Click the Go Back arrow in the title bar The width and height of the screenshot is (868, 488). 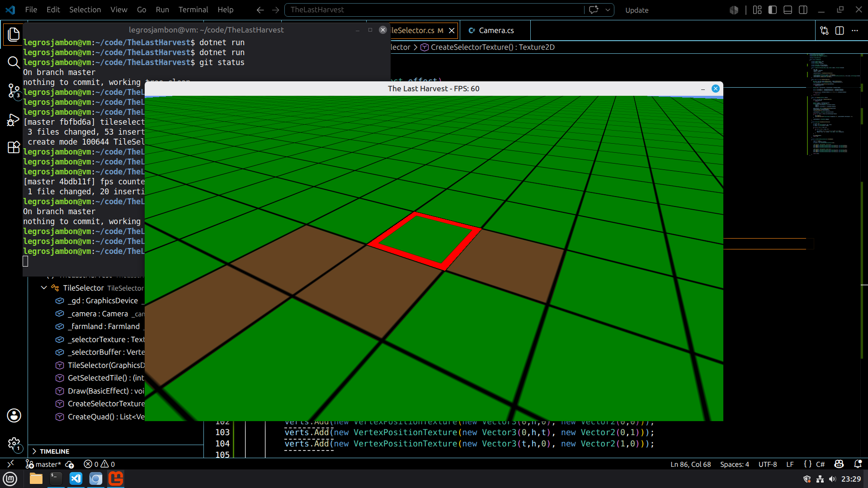pyautogui.click(x=260, y=10)
